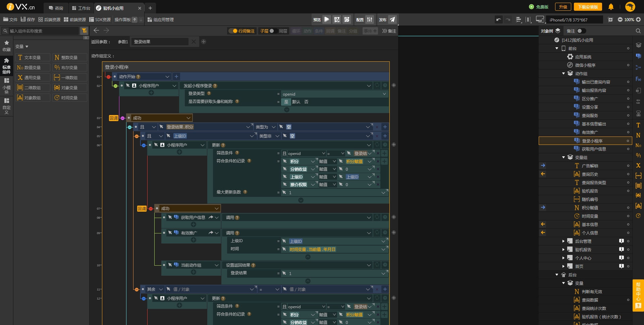Screen dimensions: 644x325
Task: Click the QR code preview icon
Action: pos(337,19)
